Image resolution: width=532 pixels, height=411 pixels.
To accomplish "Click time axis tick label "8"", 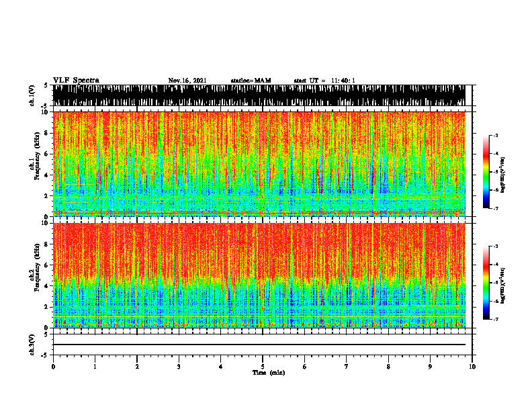I will tap(388, 367).
